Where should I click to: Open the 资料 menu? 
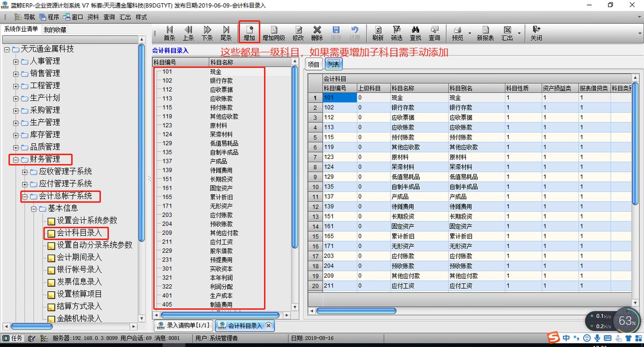click(93, 17)
